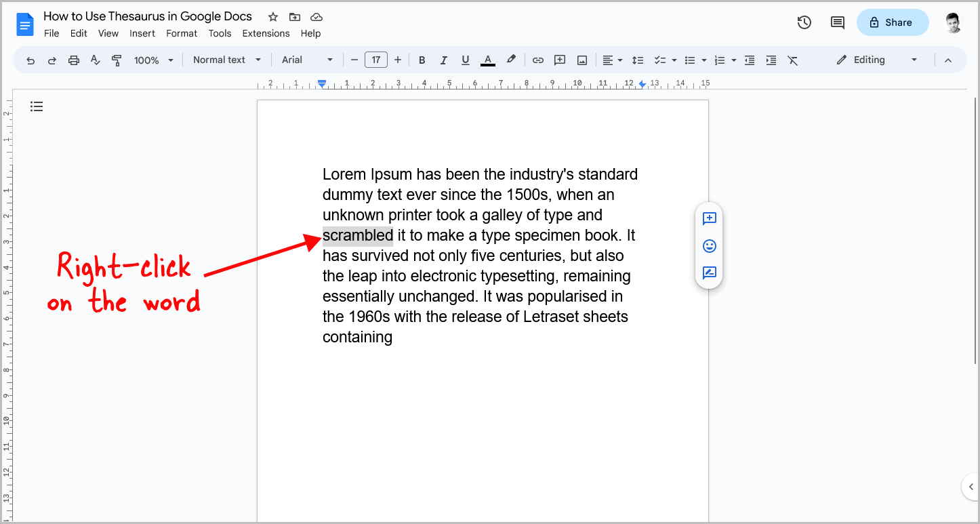The height and width of the screenshot is (524, 980).
Task: Open the Tools menu
Action: [x=220, y=33]
